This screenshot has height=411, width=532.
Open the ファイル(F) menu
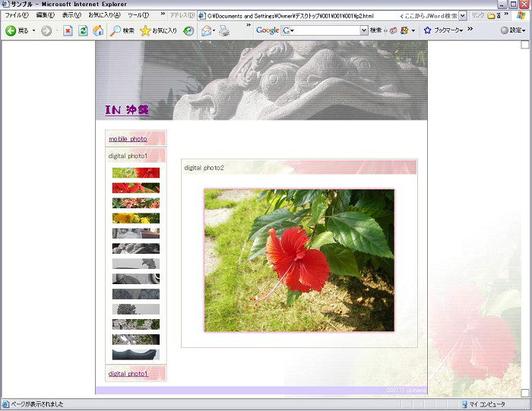click(17, 15)
